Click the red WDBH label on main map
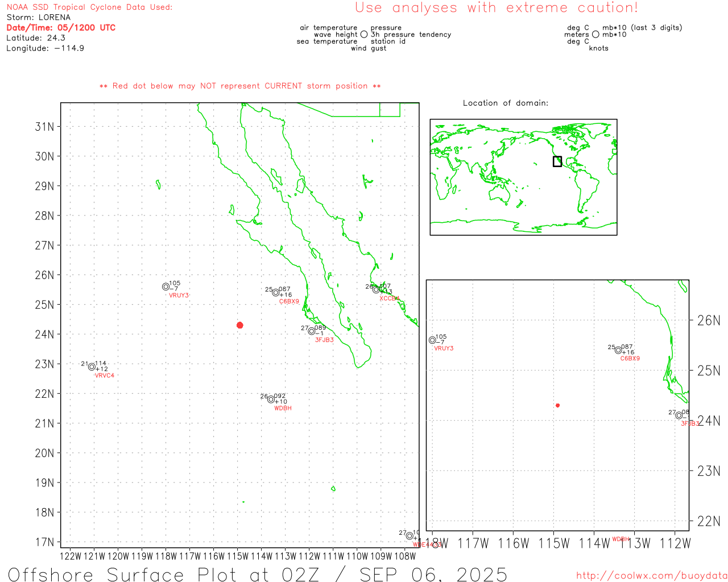This screenshot has width=728, height=582. [x=283, y=408]
